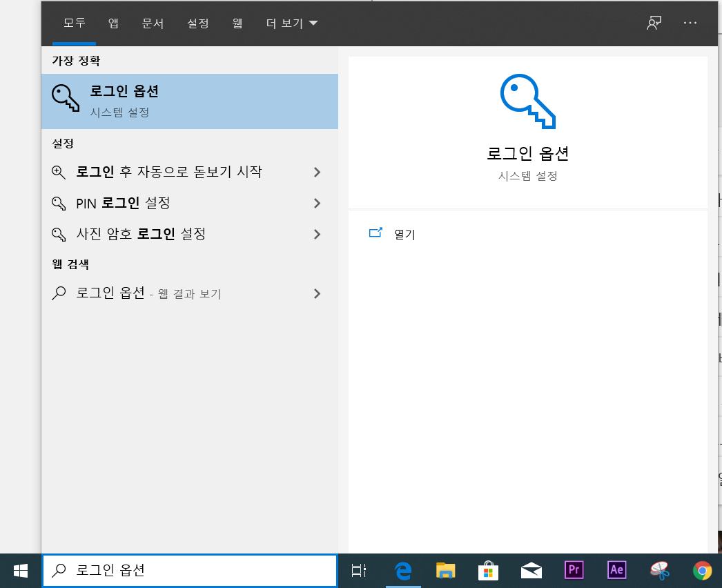This screenshot has height=588, width=722.
Task: Switch to the 웹 tab
Action: [237, 23]
